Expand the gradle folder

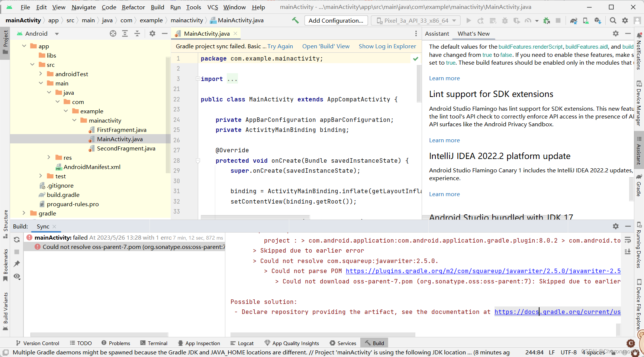tap(24, 213)
